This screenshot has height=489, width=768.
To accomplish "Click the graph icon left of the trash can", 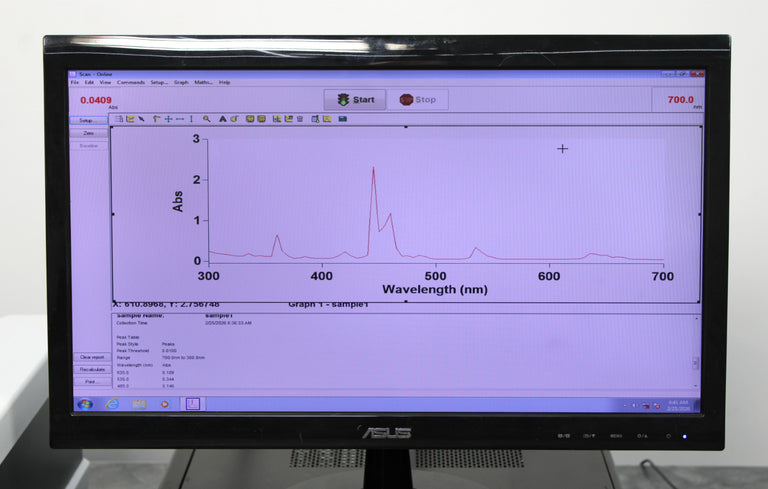I will point(288,119).
